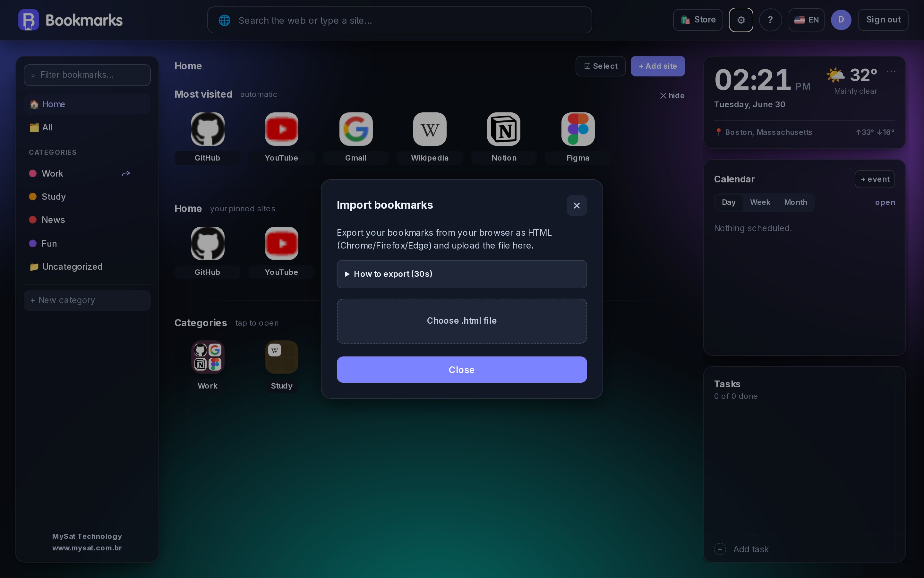This screenshot has height=578, width=924.
Task: Open the pinned GitHub icon under Home
Action: tap(208, 243)
